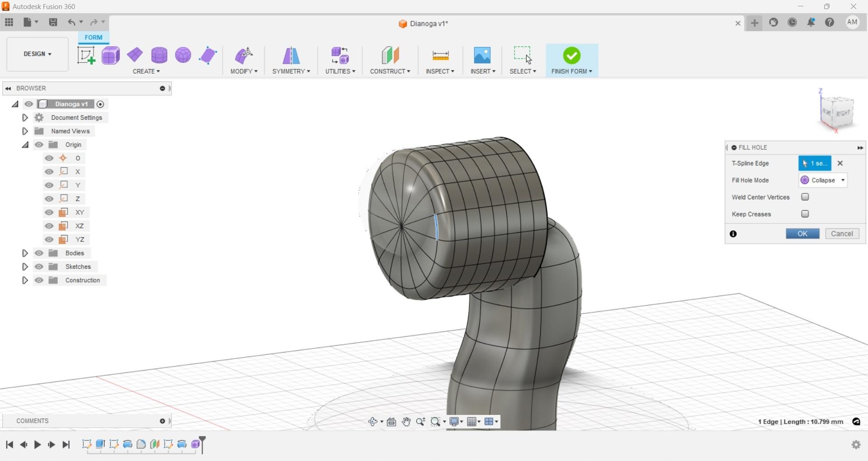Open the UTILITIES menu

[340, 71]
